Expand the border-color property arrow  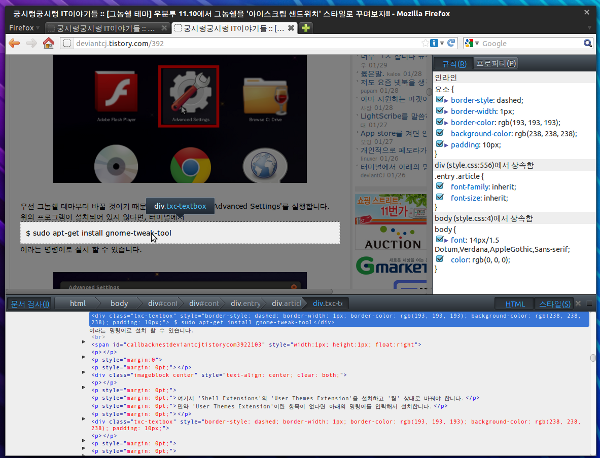coord(446,123)
